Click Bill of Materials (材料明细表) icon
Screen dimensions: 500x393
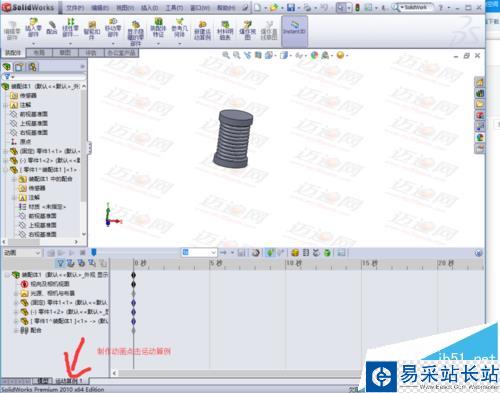(x=225, y=31)
